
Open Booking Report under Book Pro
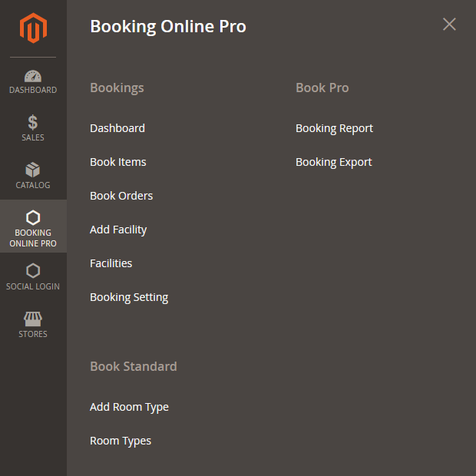coord(334,128)
